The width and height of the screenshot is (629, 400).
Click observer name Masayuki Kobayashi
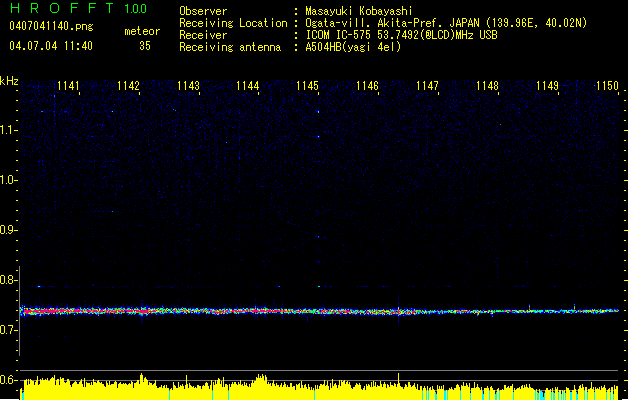click(359, 11)
